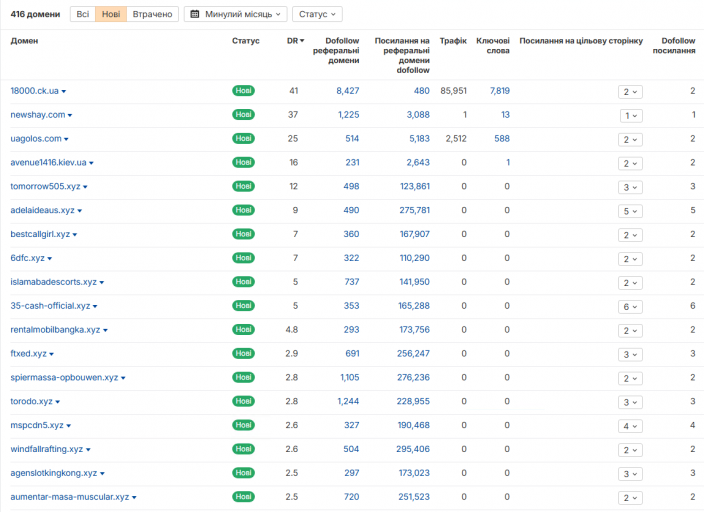This screenshot has width=704, height=512.
Task: Switch to the Всі filter tab
Action: pos(83,14)
